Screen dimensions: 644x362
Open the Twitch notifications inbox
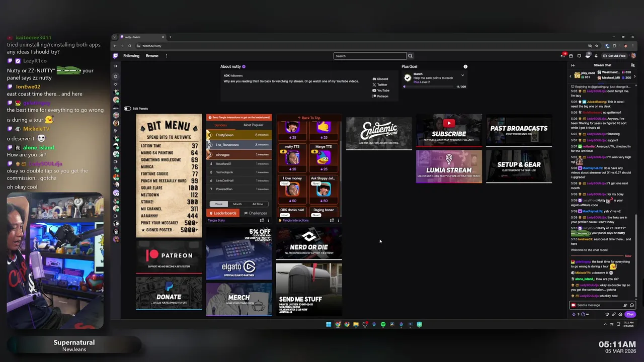pyautogui.click(x=571, y=56)
